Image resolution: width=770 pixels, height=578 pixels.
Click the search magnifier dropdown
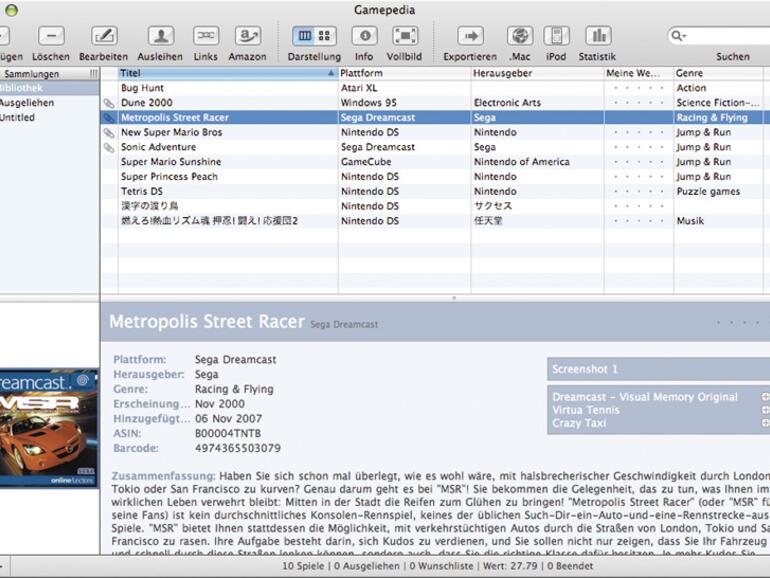678,36
